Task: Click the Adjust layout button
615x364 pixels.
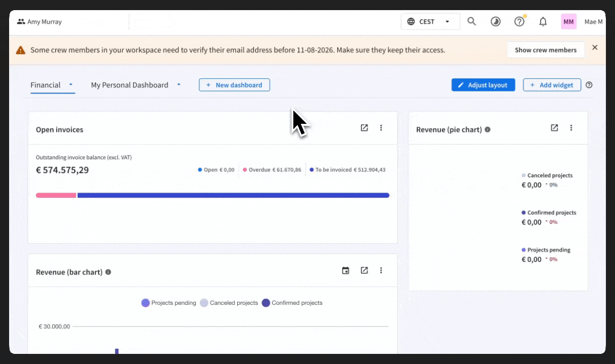Action: point(483,85)
